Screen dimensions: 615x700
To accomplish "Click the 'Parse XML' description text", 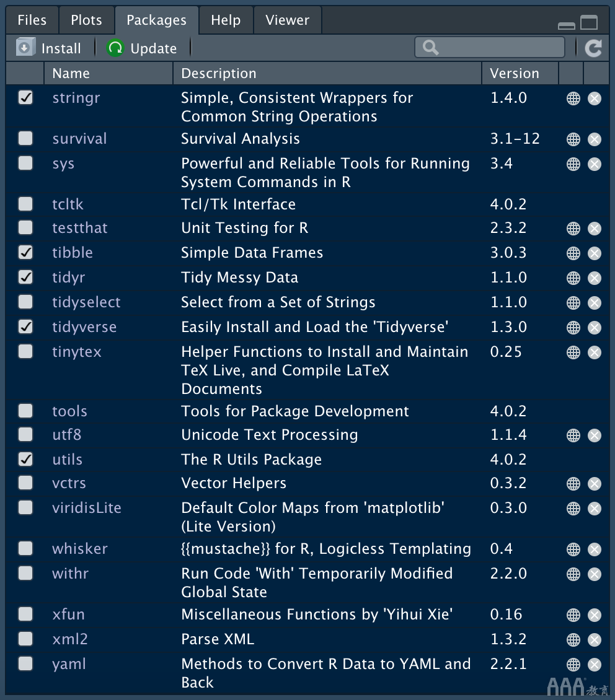I will [x=218, y=639].
